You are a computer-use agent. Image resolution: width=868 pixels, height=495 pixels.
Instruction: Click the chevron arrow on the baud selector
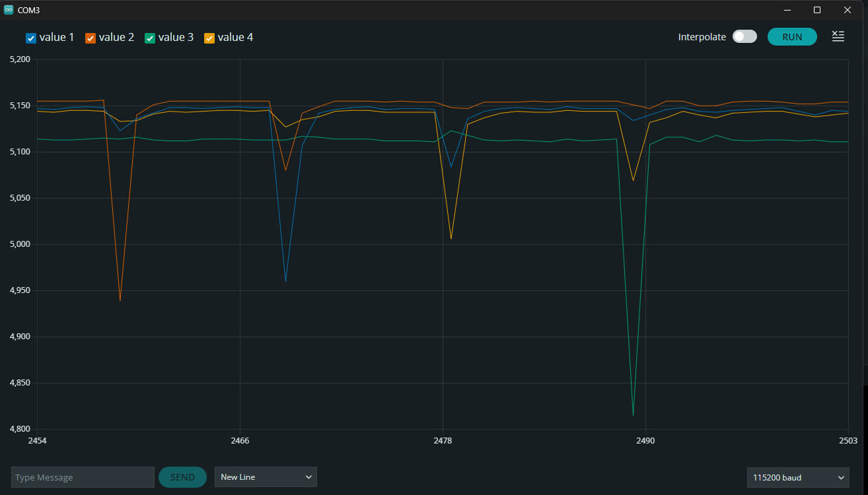841,477
